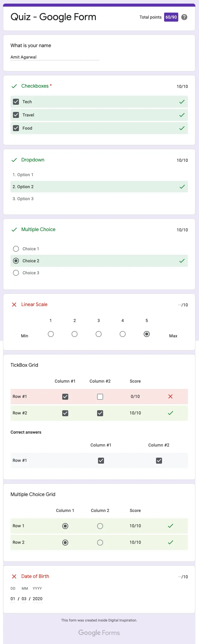Select the Choice 3 radio button

point(16,272)
